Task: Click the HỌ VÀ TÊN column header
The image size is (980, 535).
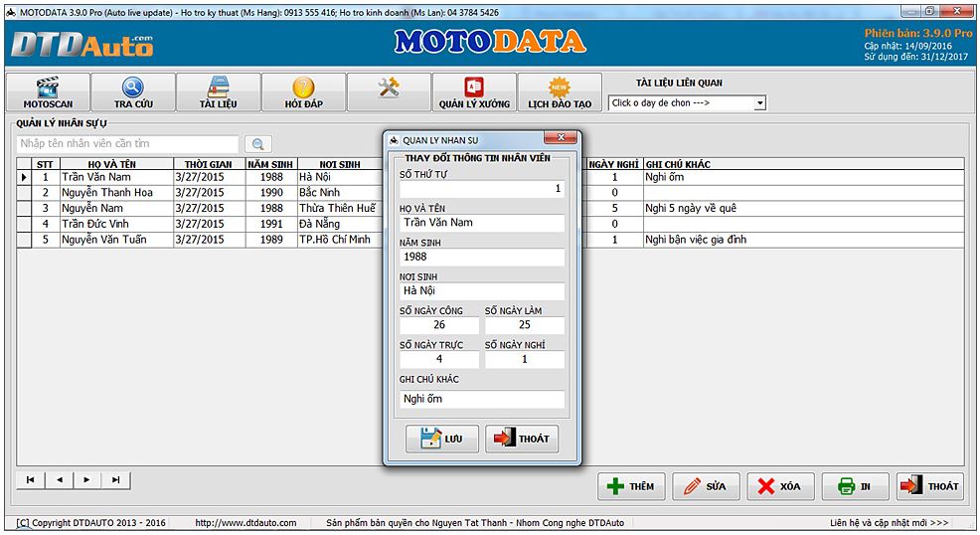Action: [x=116, y=164]
